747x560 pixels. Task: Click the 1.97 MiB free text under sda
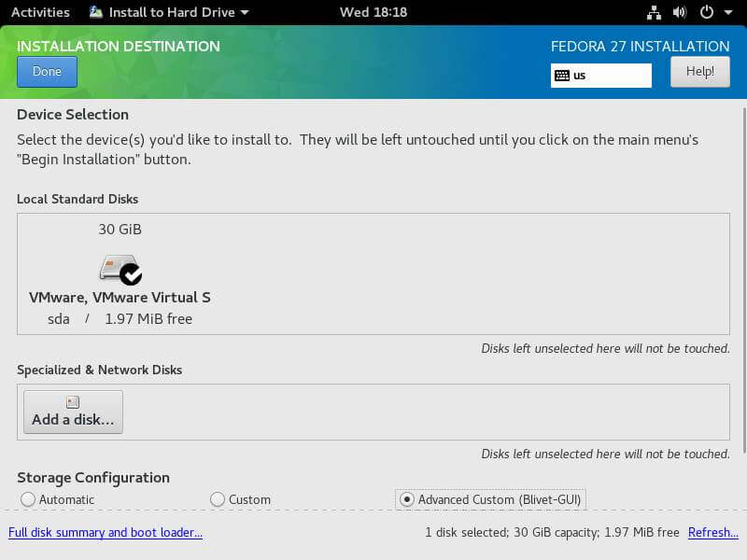click(x=148, y=319)
